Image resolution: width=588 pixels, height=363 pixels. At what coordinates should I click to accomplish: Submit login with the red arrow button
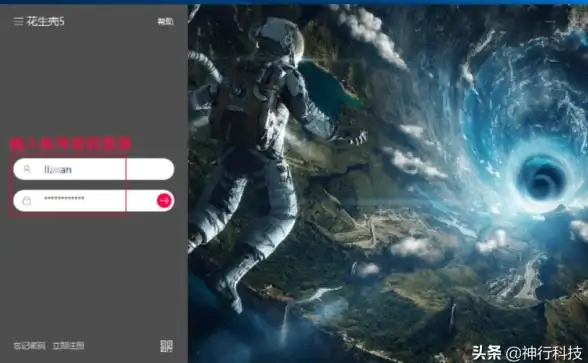(164, 201)
